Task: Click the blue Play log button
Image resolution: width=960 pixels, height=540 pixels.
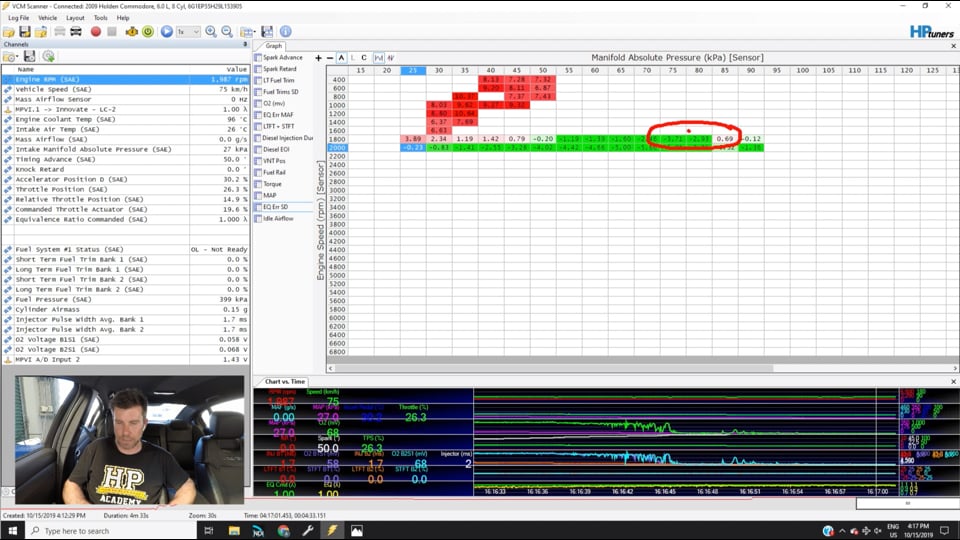Action: pyautogui.click(x=167, y=32)
